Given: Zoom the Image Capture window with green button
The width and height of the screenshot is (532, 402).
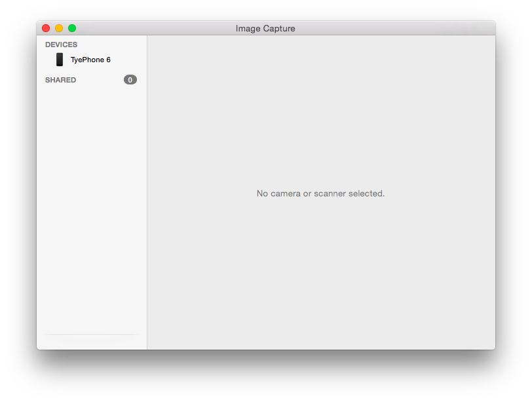Looking at the screenshot, I should click(72, 28).
